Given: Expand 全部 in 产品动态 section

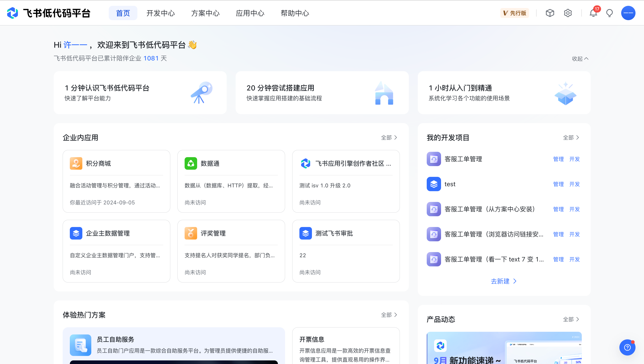Looking at the screenshot, I should 571,319.
